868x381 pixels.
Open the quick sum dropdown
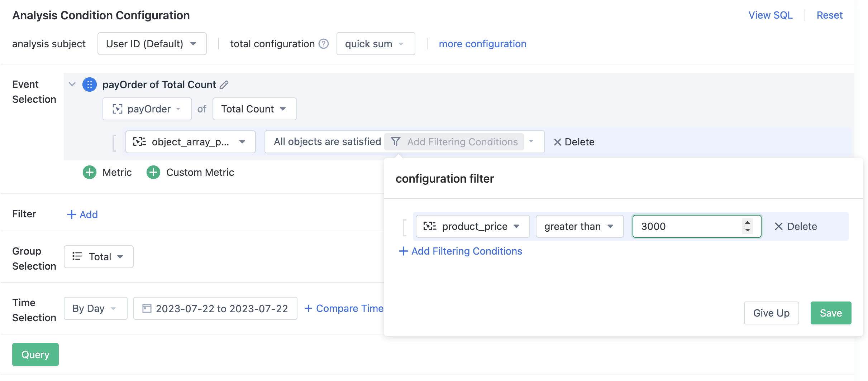tap(376, 44)
